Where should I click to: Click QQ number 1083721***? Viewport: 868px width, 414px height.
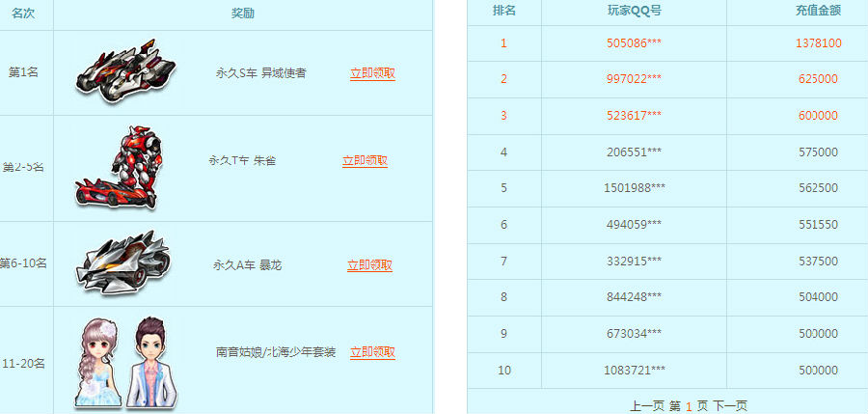635,370
